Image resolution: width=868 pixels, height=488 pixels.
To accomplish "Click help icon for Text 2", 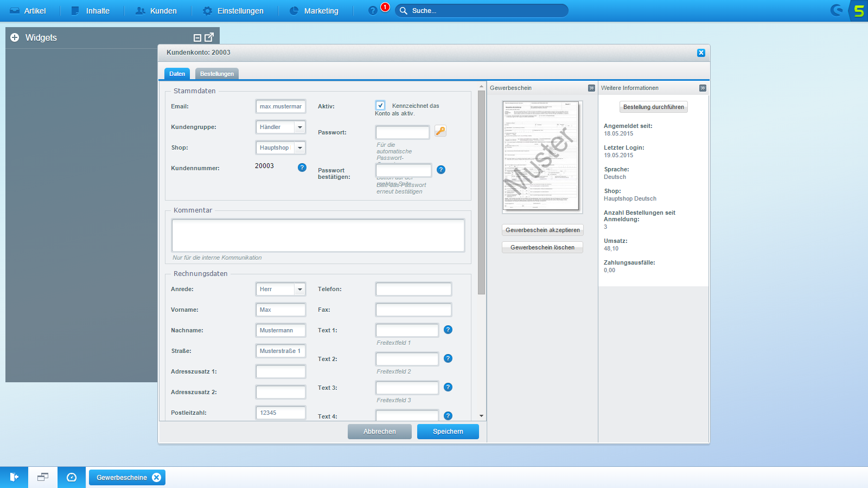I will tap(448, 358).
